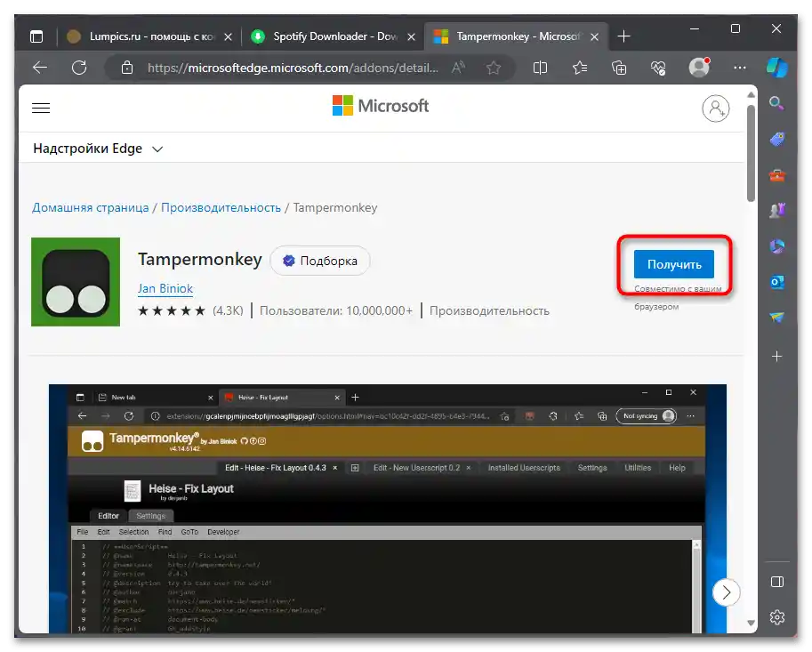
Task: Click the Получить button
Action: coord(674,264)
